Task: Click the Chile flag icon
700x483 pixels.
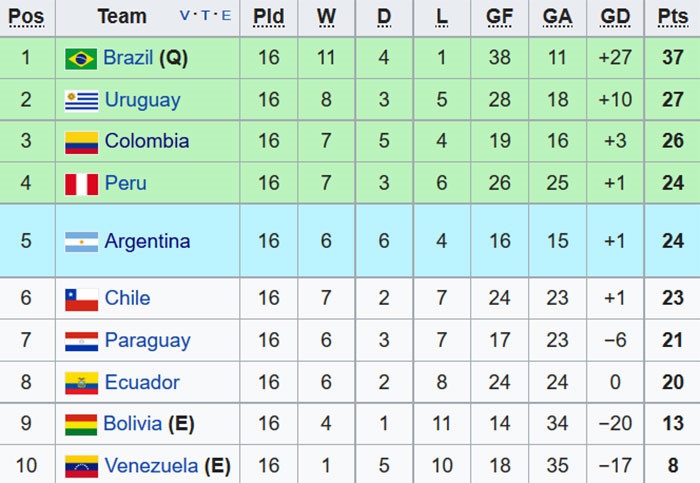Action: [81, 299]
